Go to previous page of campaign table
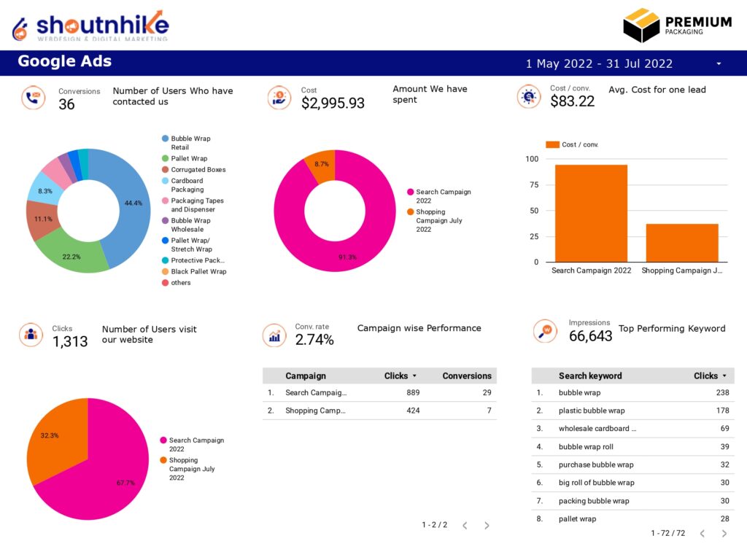The image size is (747, 560). [465, 525]
